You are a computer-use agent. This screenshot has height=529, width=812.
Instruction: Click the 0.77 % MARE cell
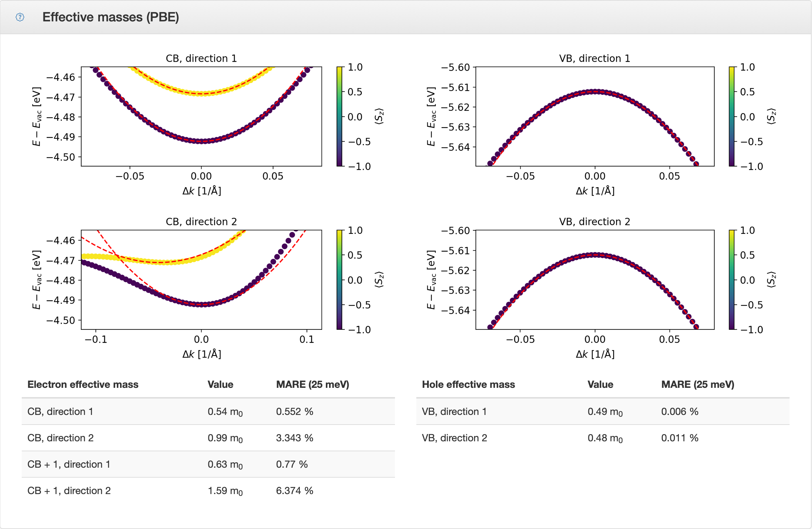coord(292,464)
